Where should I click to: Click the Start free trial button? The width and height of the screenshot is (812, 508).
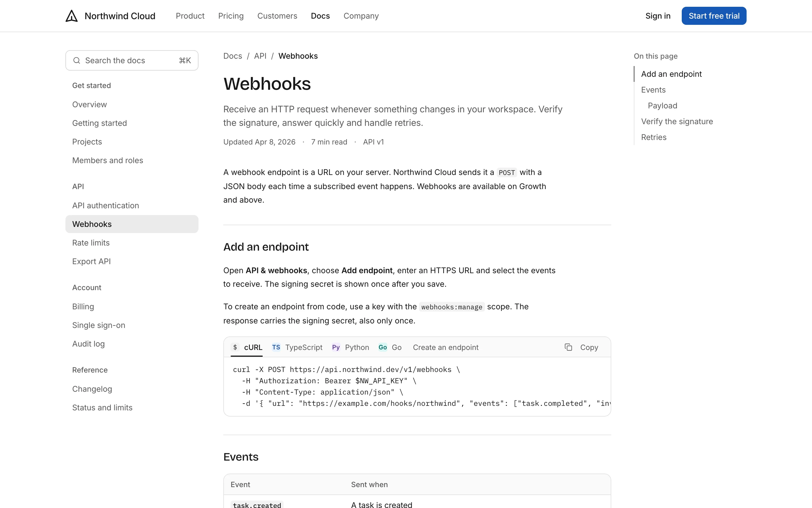coord(714,16)
